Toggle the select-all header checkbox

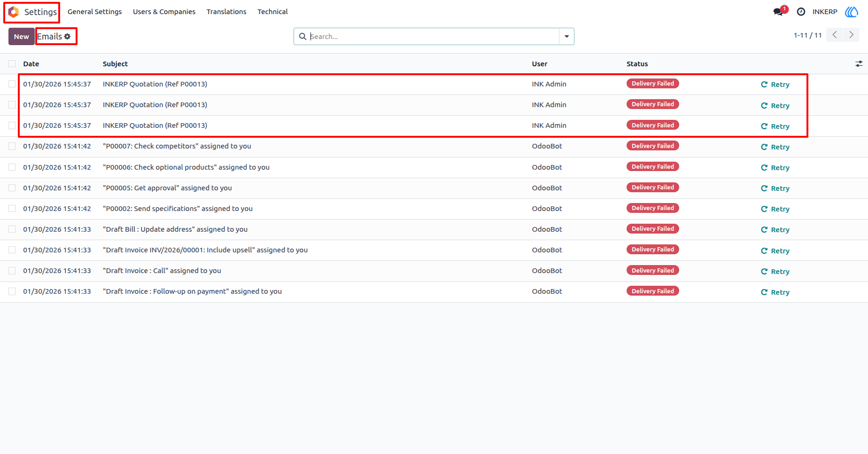pyautogui.click(x=12, y=63)
